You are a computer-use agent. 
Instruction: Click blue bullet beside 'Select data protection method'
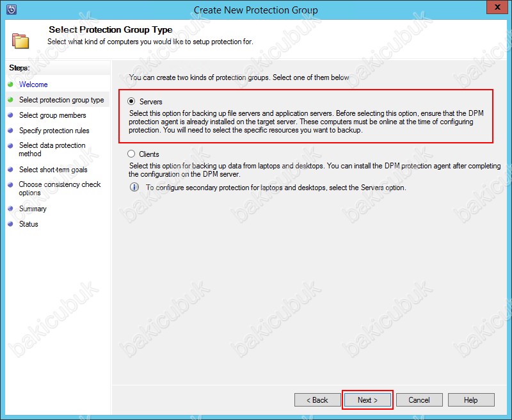[x=10, y=145]
